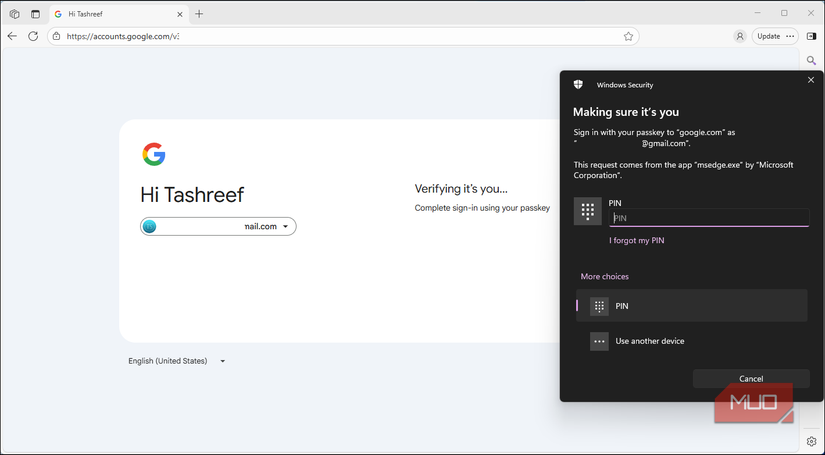Open Edge settings three-dot menu

[790, 36]
